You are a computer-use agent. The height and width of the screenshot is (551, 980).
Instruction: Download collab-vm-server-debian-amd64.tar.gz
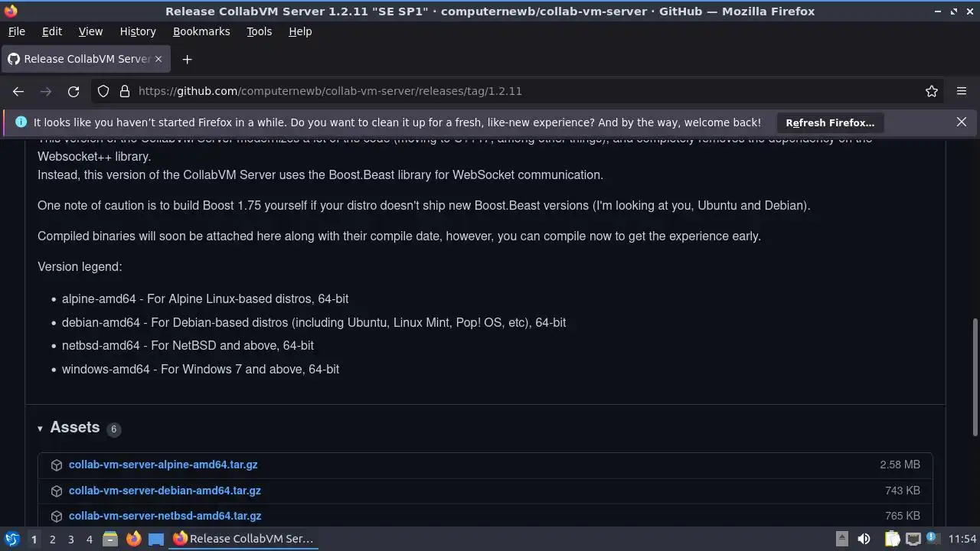pyautogui.click(x=165, y=491)
